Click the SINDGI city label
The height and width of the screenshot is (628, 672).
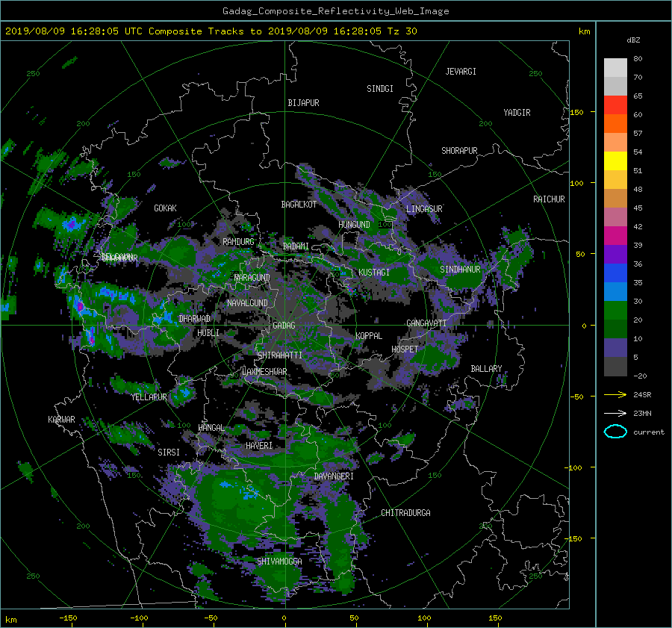(380, 89)
